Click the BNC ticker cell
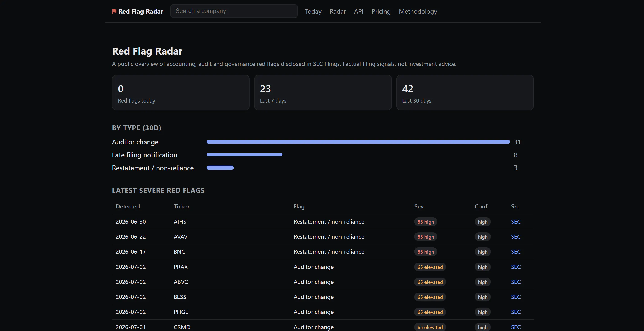This screenshot has height=331, width=644. click(179, 252)
